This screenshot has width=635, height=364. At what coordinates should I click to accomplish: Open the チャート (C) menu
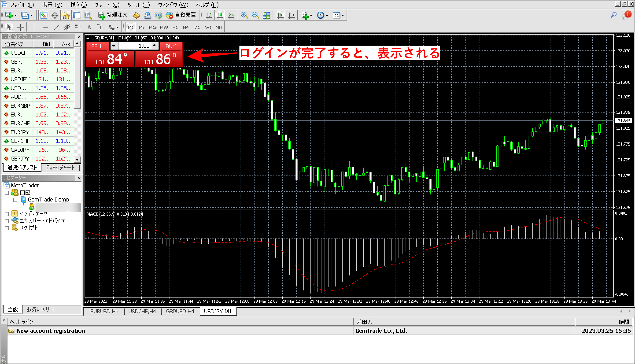[107, 5]
